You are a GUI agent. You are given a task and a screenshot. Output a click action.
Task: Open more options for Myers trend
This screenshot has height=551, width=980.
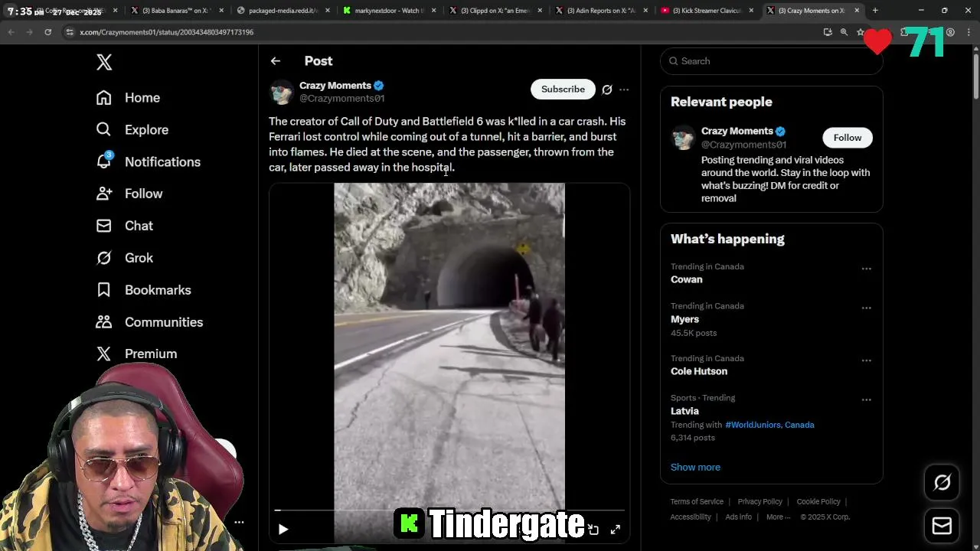867,308
